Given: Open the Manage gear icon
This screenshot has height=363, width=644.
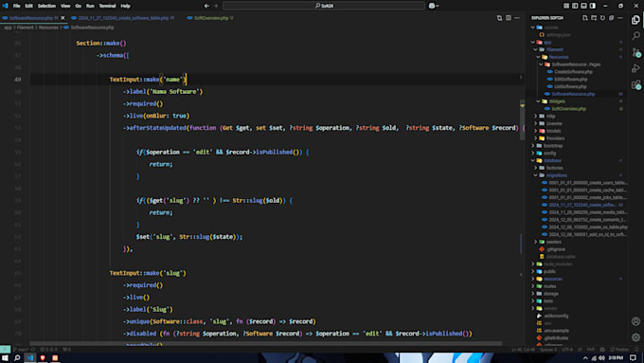Looking at the screenshot, I should pos(635,337).
